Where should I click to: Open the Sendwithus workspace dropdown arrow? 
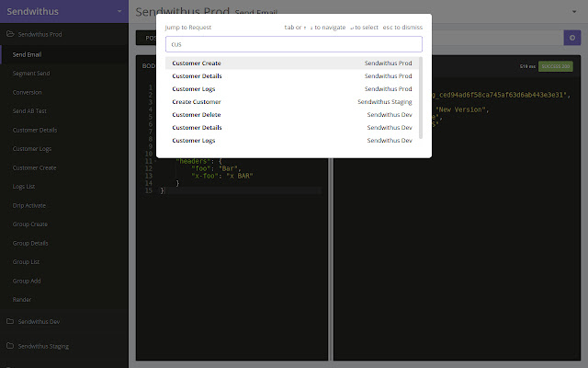point(119,12)
